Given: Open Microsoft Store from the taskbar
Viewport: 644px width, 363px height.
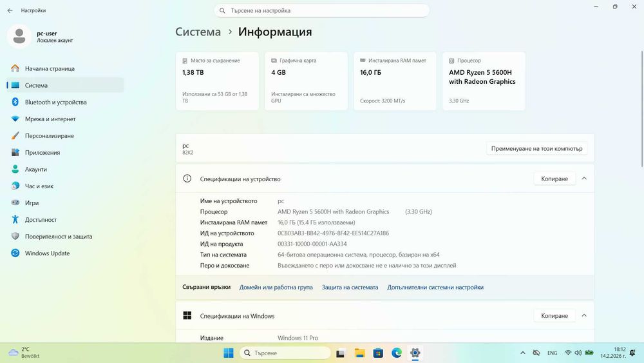Looking at the screenshot, I should [x=378, y=353].
